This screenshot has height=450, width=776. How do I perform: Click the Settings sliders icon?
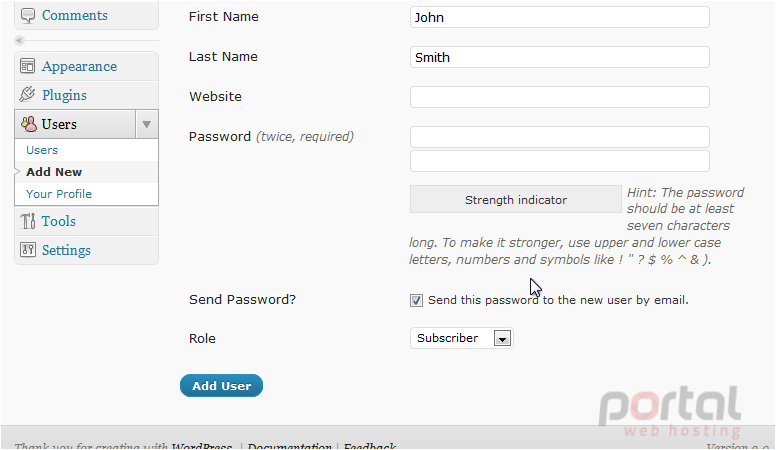[x=28, y=250]
